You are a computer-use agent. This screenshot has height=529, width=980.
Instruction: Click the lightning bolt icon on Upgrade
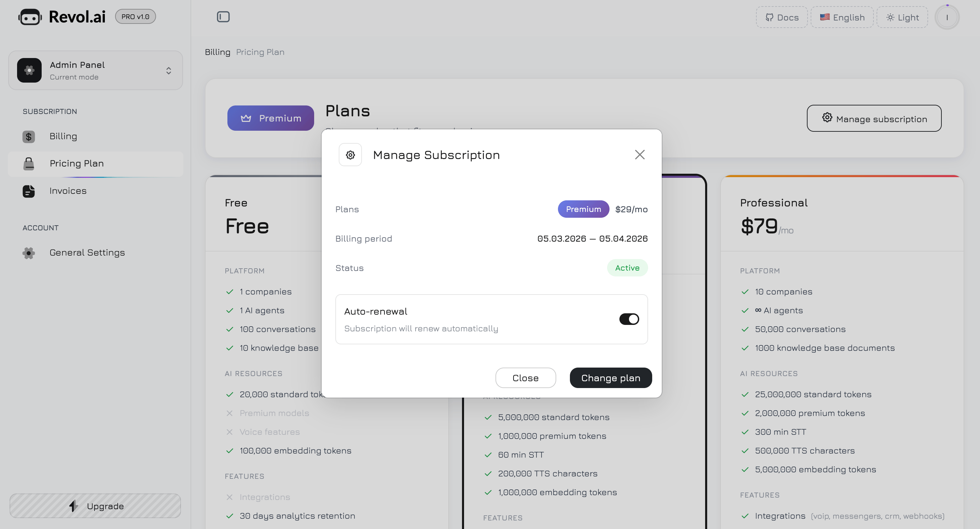click(73, 506)
